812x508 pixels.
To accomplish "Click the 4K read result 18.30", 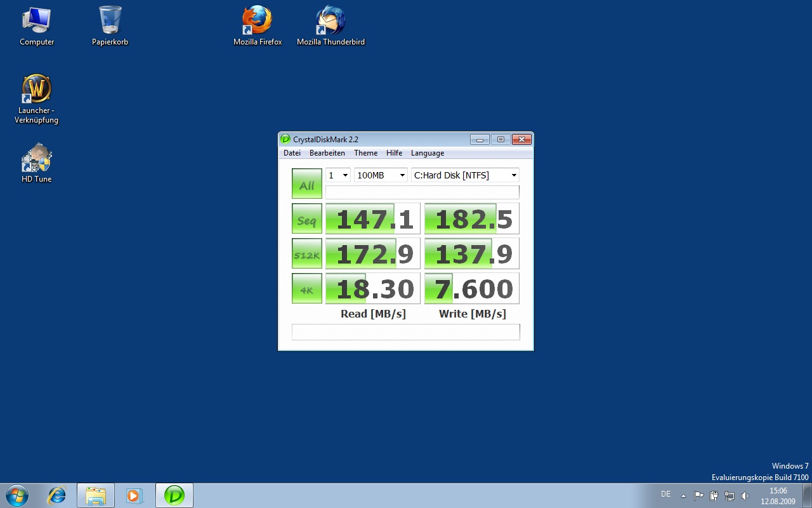I will point(373,288).
